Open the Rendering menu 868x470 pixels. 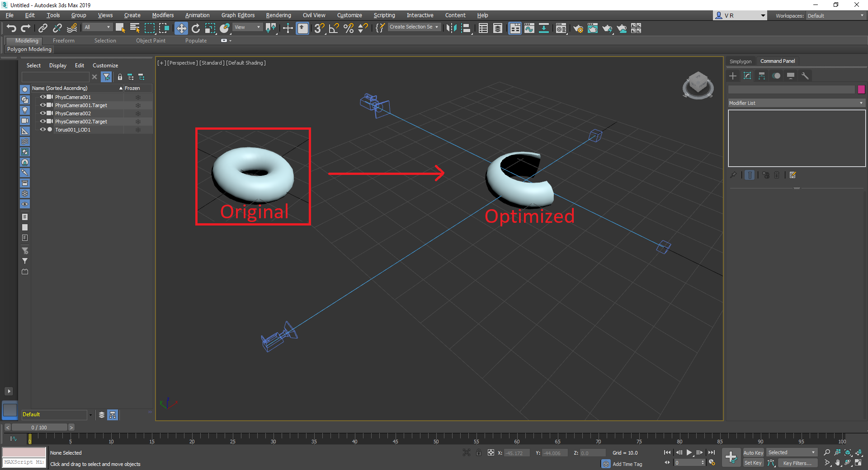(x=278, y=15)
